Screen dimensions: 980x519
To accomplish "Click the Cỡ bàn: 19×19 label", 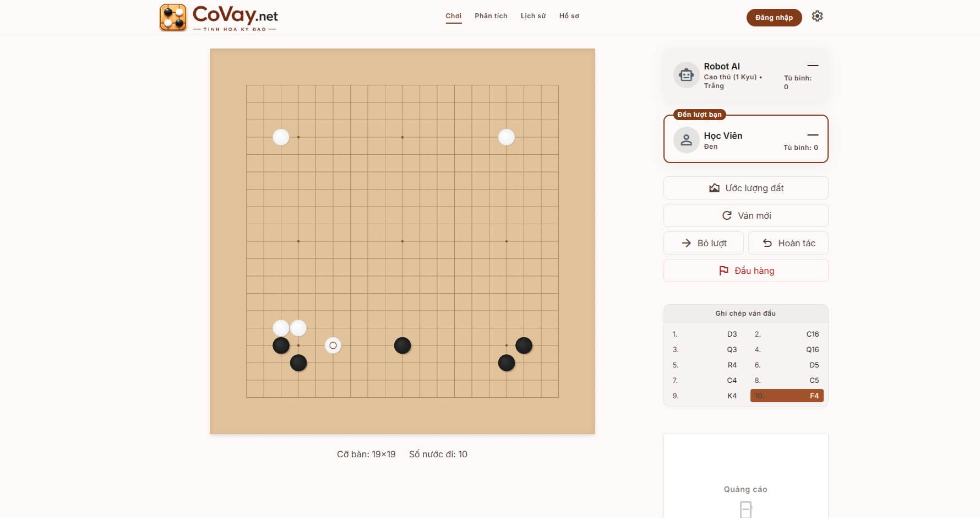I will (x=366, y=454).
